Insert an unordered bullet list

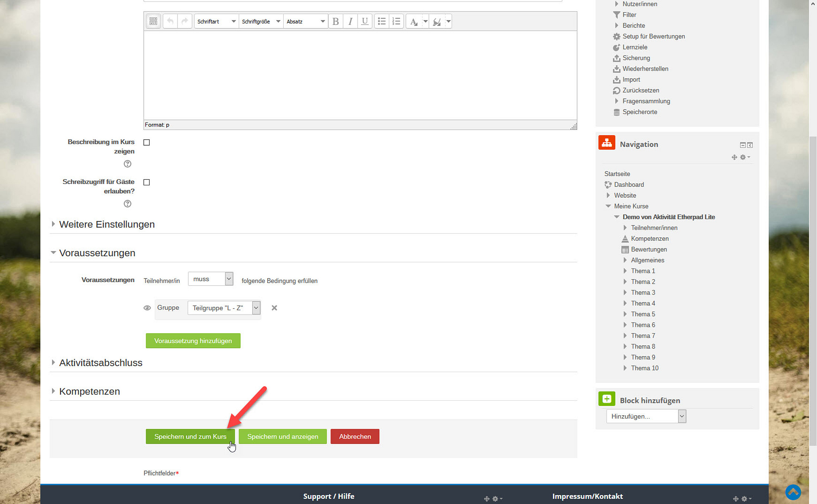point(381,21)
